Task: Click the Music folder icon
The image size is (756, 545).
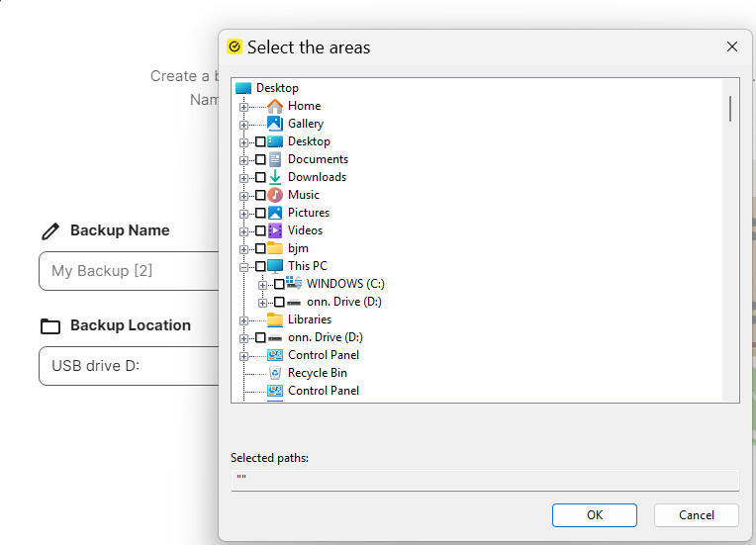Action: click(275, 195)
